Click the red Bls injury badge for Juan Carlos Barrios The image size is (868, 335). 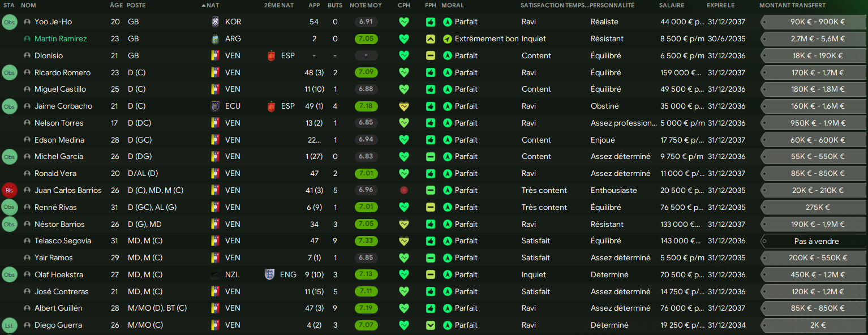10,191
